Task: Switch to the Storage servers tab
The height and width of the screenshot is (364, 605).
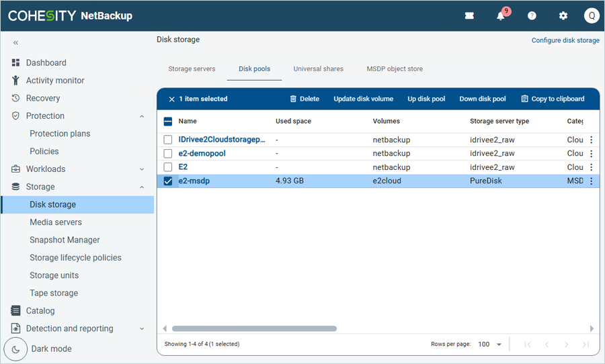Action: point(192,69)
